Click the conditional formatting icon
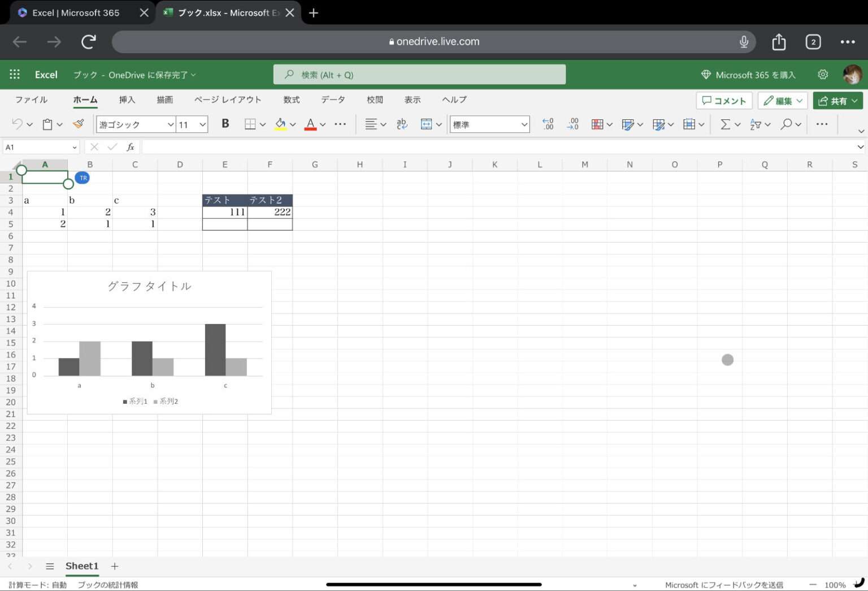 (597, 124)
